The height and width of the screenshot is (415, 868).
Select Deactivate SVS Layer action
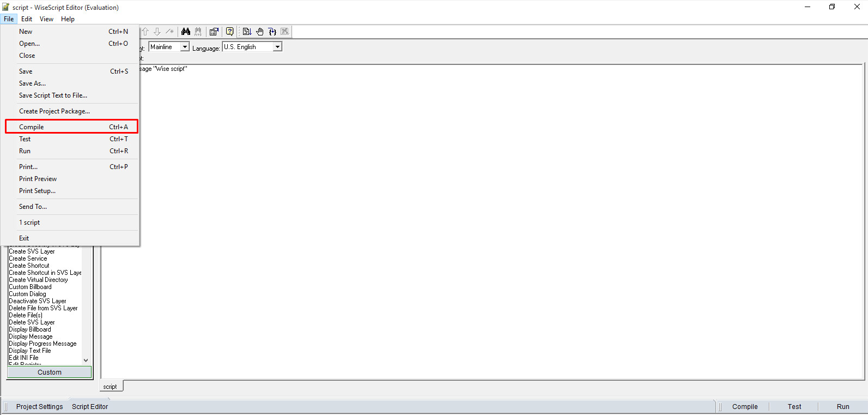tap(38, 301)
